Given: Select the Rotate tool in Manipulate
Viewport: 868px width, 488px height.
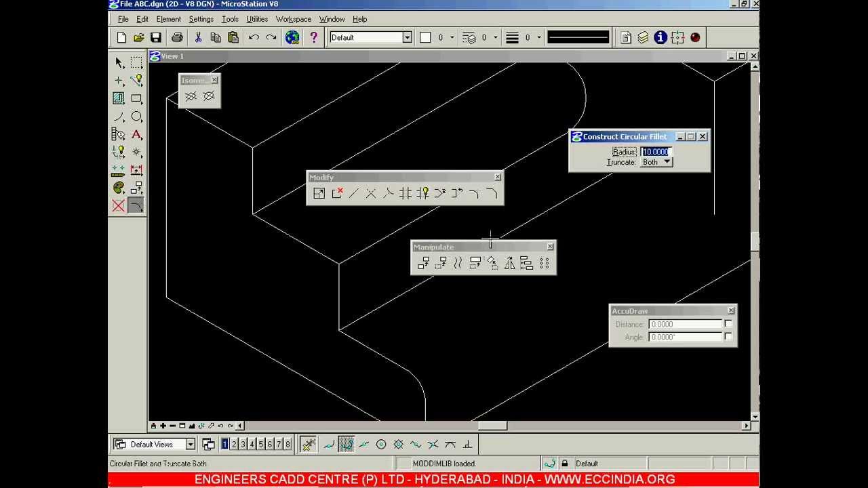Looking at the screenshot, I should (492, 263).
